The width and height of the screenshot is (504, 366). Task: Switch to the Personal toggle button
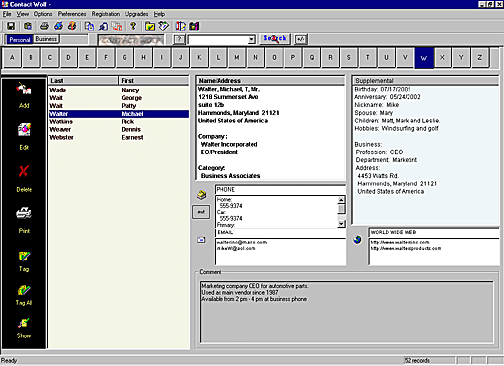coord(20,40)
